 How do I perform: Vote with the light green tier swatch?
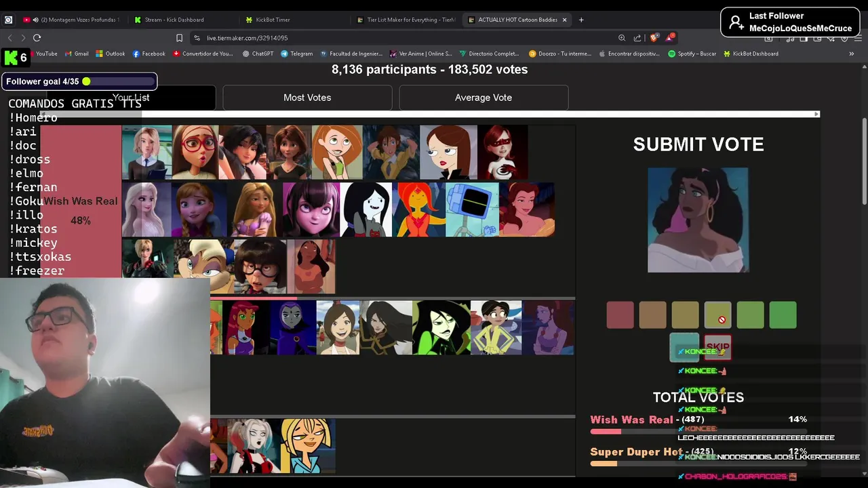click(750, 315)
